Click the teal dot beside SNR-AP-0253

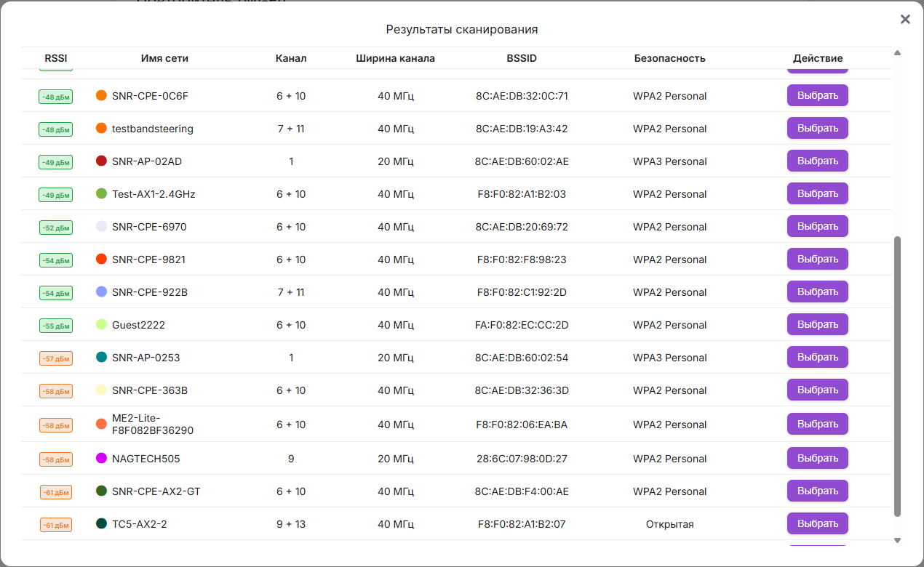pyautogui.click(x=102, y=357)
